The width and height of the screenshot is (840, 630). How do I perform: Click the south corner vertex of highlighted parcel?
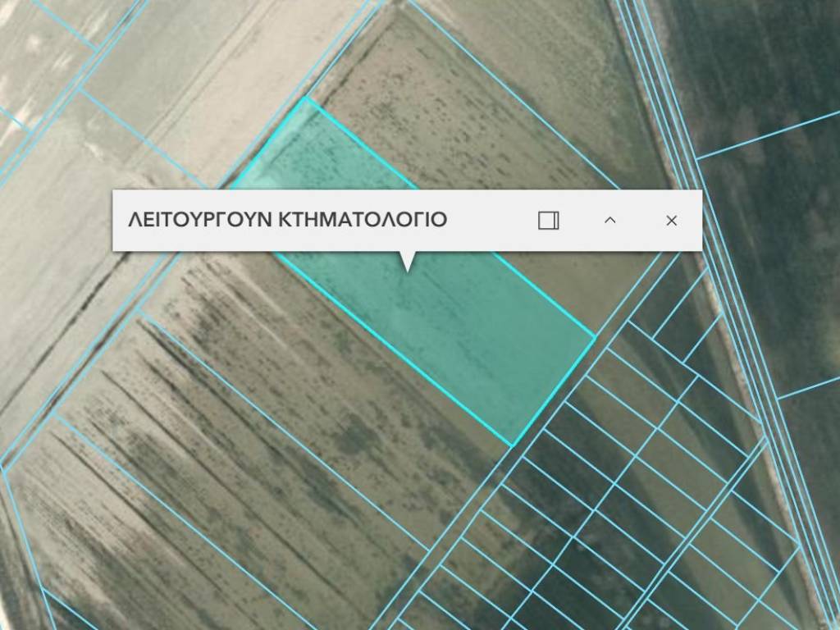[512, 445]
